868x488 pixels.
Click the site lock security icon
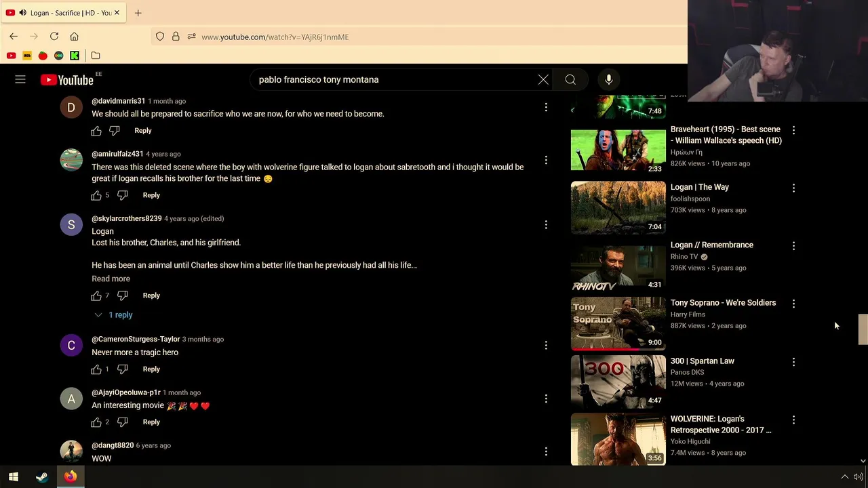point(176,37)
